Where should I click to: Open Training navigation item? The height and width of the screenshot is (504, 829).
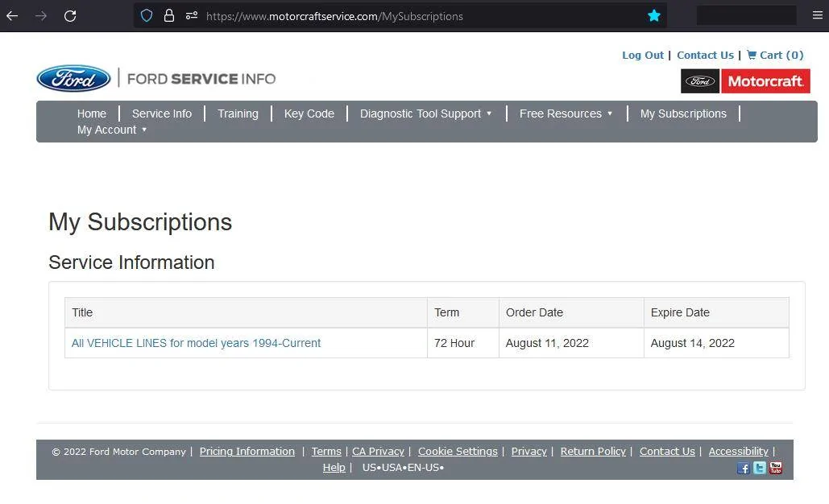(x=238, y=114)
